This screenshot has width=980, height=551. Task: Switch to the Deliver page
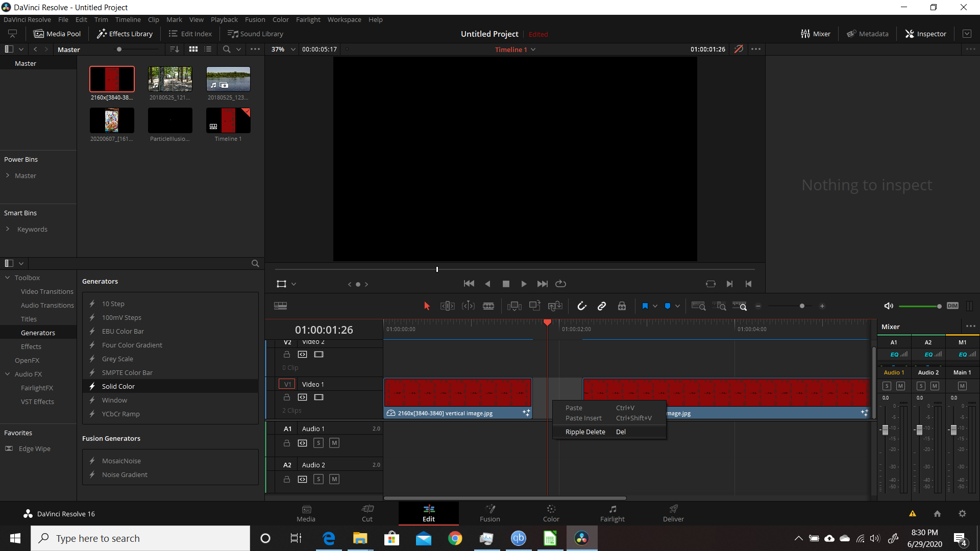pos(673,514)
